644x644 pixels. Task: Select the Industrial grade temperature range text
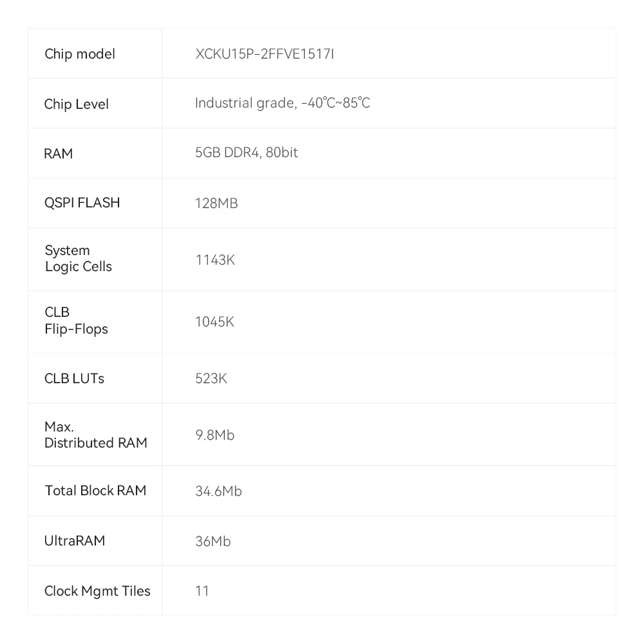coord(283,103)
